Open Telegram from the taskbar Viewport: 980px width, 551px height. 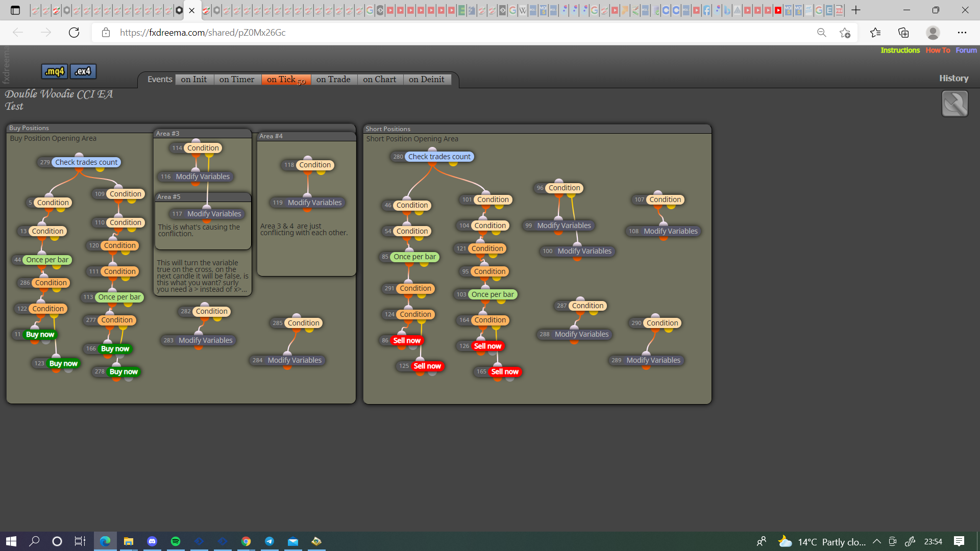[269, 541]
